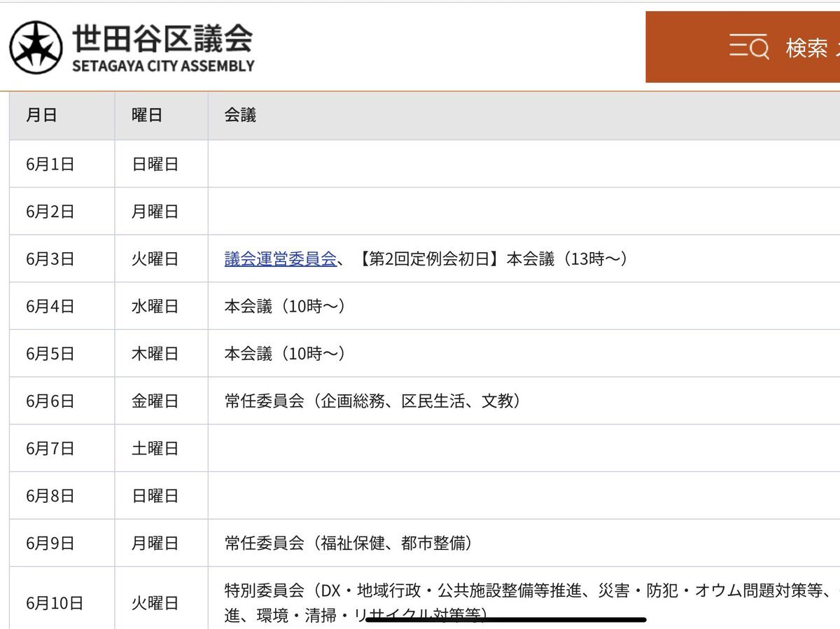The width and height of the screenshot is (840, 629).
Task: Click the 特別委員会 entry on June 10
Action: click(x=532, y=602)
